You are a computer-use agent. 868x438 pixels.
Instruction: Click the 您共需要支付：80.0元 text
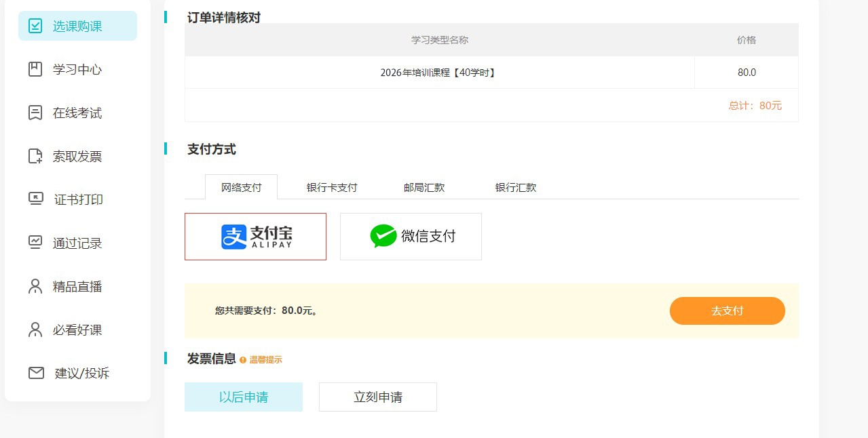pyautogui.click(x=267, y=311)
